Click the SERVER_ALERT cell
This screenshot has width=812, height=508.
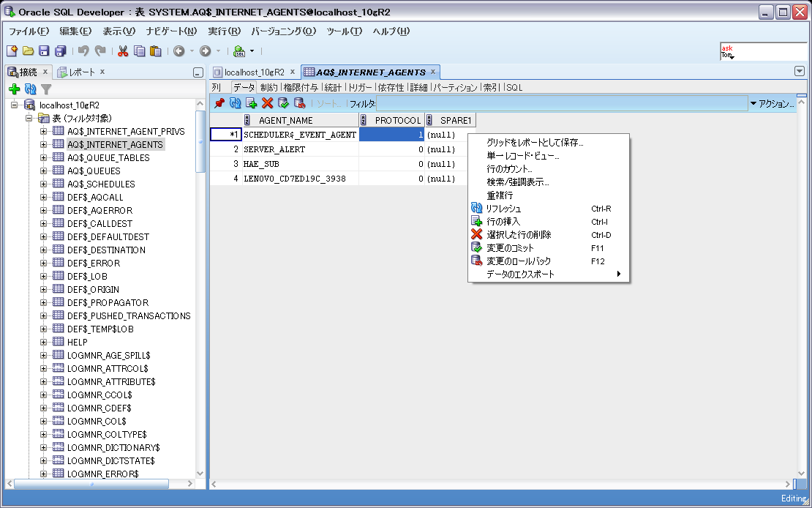click(x=301, y=149)
